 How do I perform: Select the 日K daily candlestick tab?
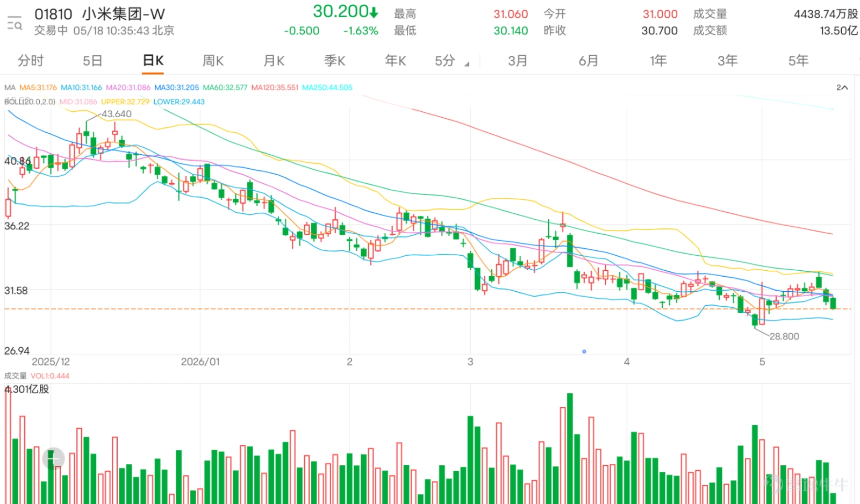tap(153, 61)
